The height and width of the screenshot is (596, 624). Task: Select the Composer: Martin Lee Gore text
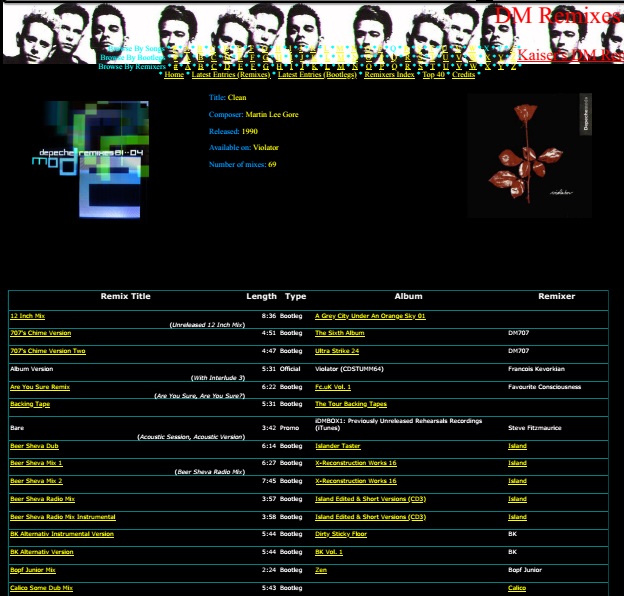click(x=254, y=115)
